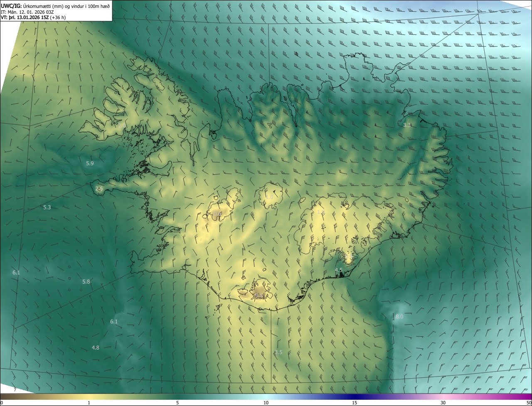This screenshot has width=532, height=406.
Task: Click the 3.5 value label south of the coast
Action: [278, 352]
